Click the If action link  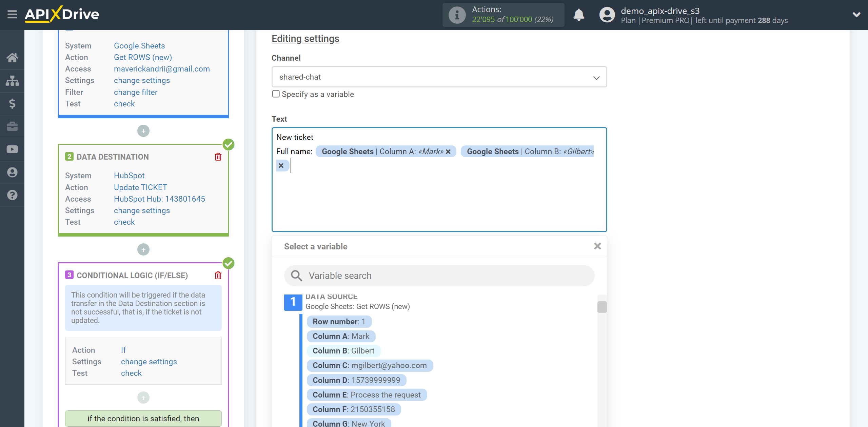click(x=123, y=350)
